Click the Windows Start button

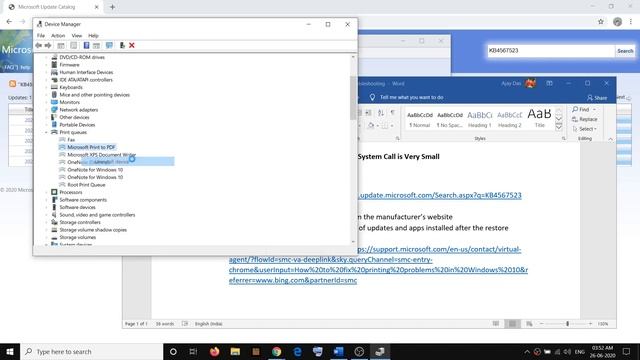click(10, 351)
